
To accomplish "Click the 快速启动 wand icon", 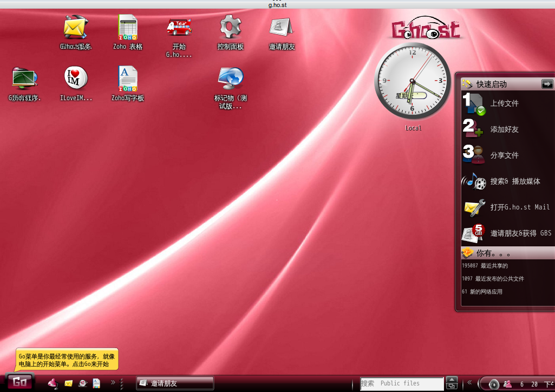I will click(x=467, y=84).
